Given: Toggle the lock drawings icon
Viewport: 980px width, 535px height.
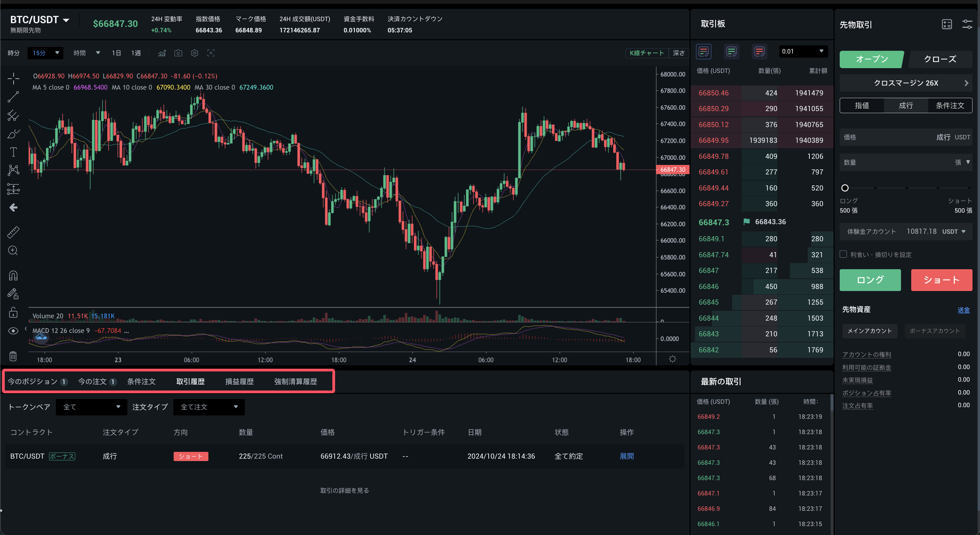Looking at the screenshot, I should click(x=13, y=312).
